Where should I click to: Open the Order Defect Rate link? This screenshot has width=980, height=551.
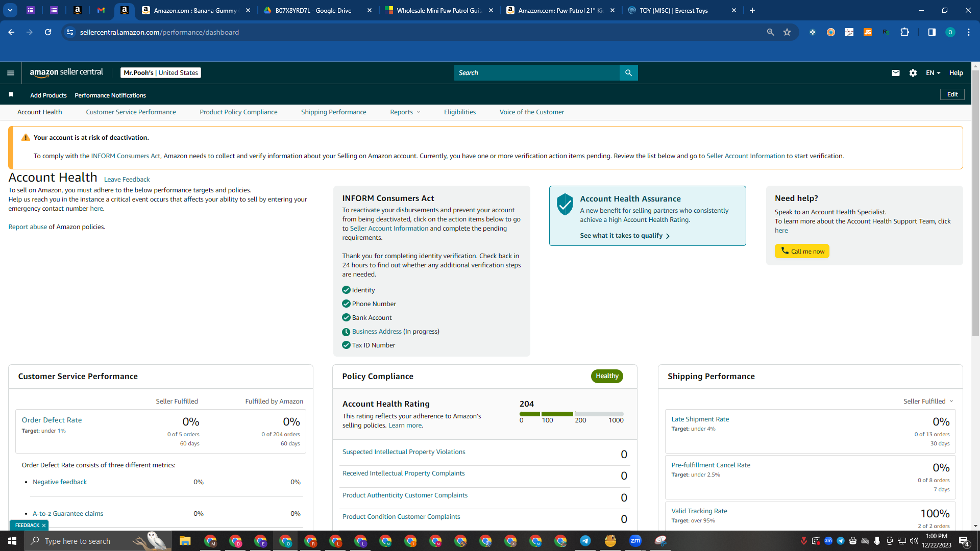pos(52,420)
